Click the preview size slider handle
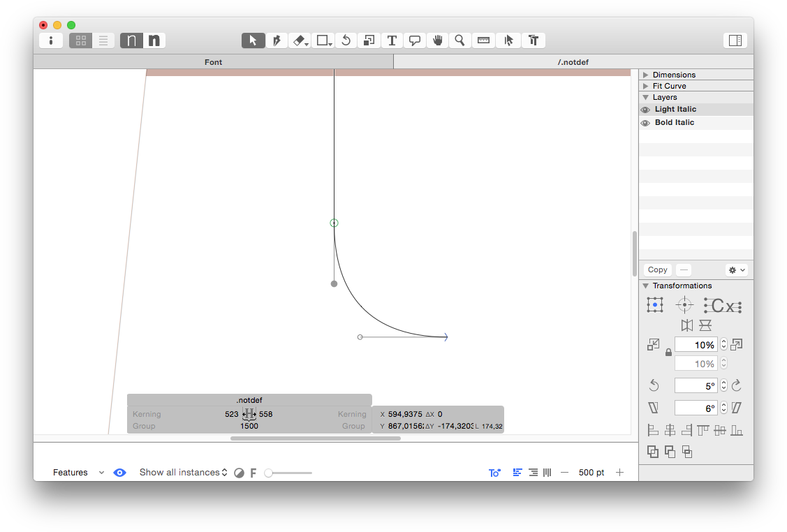 (x=269, y=473)
